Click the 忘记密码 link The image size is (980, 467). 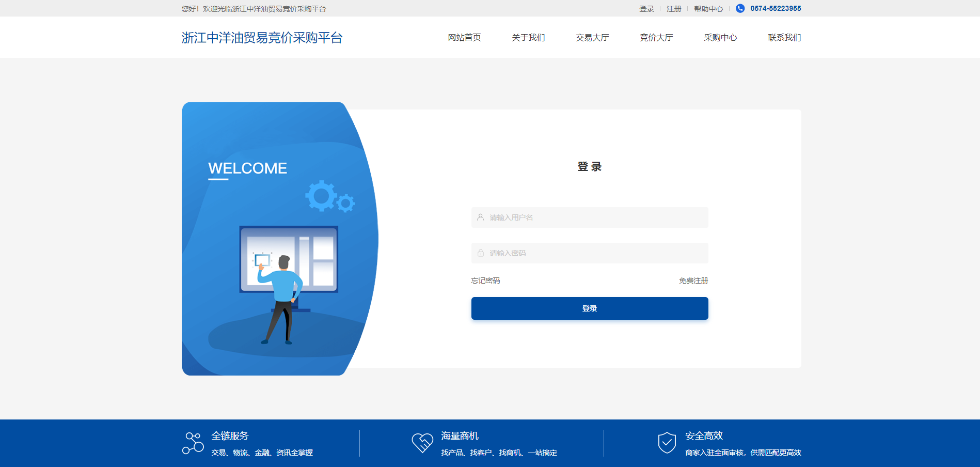tap(485, 281)
